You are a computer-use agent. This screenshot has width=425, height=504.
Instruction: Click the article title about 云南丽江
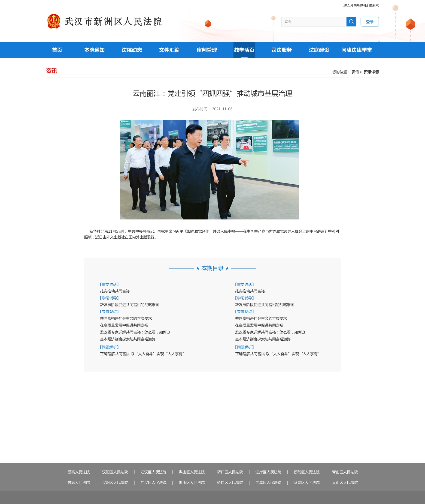212,93
